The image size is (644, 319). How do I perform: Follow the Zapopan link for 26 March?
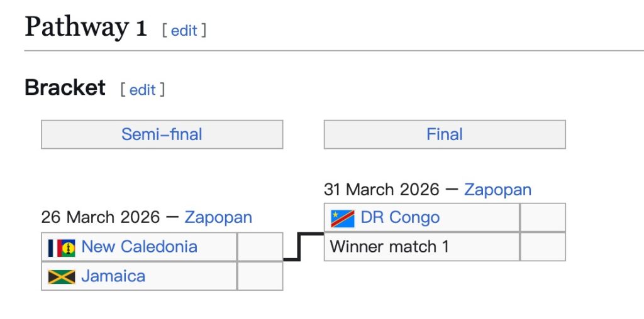point(218,217)
